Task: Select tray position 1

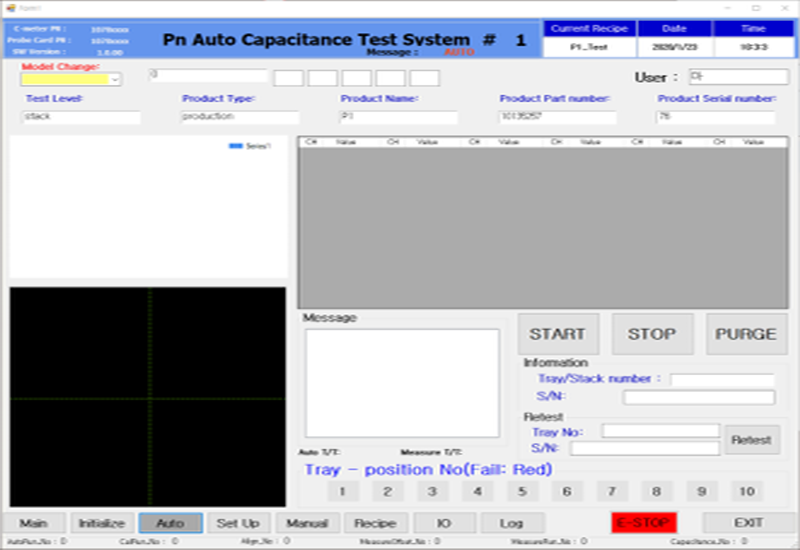Action: coord(342,491)
